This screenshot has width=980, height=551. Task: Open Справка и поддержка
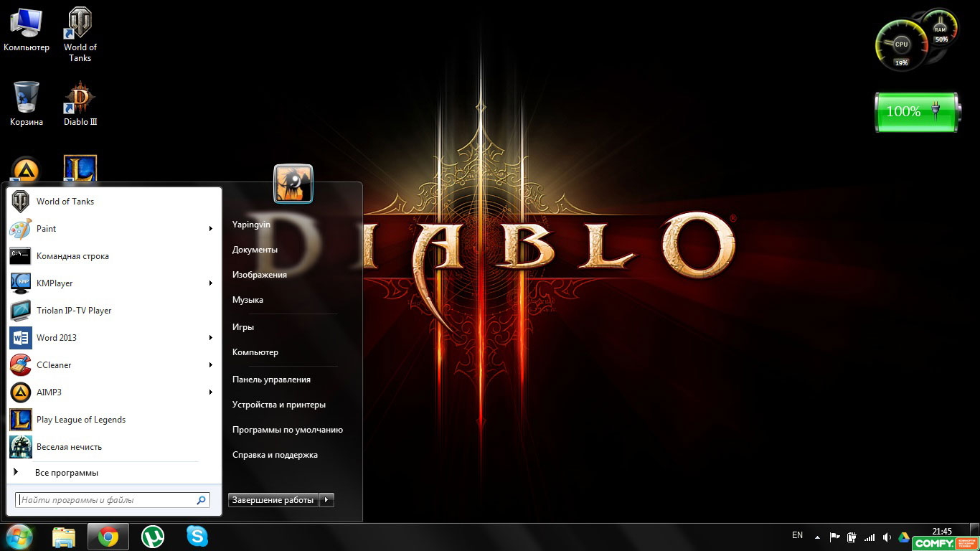click(275, 455)
